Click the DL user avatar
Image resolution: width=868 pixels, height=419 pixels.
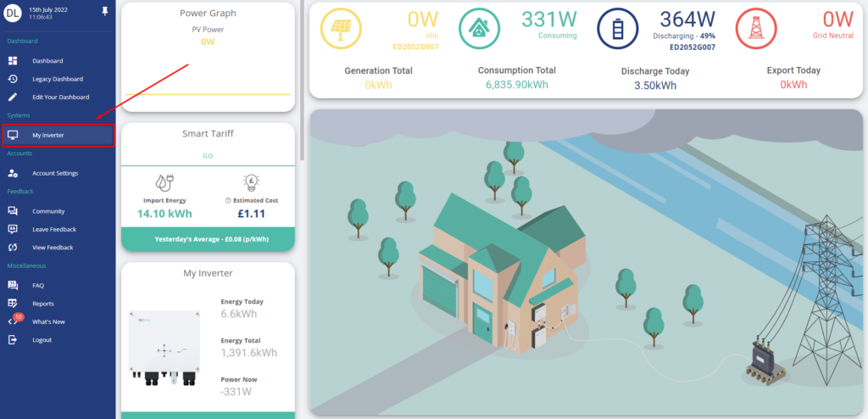coord(13,11)
